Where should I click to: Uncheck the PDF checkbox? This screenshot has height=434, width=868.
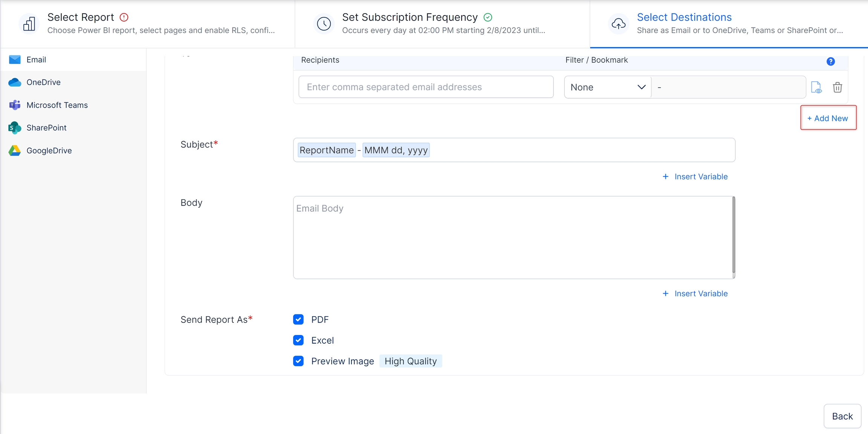(298, 320)
